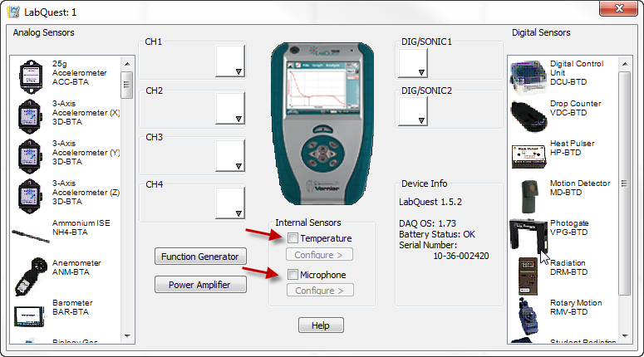Click the Digital Sensors scrollbar thumb
Viewport: 644px width, 357px height.
[x=625, y=183]
